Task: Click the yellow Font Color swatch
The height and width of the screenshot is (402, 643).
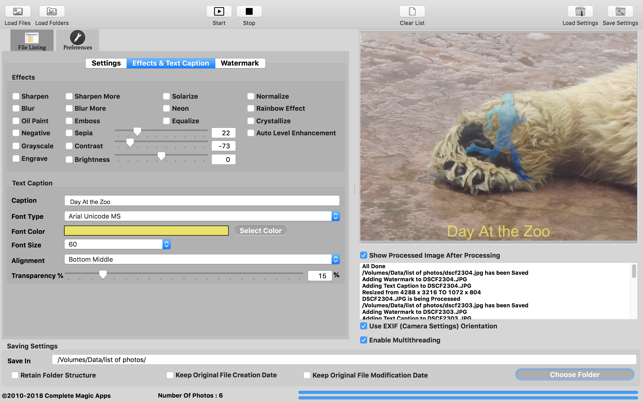Action: (x=146, y=231)
